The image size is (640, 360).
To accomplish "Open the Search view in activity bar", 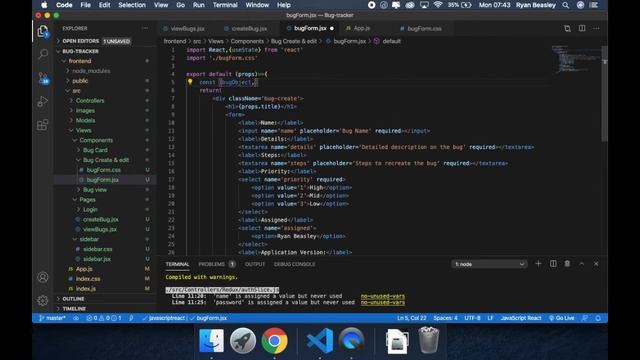I will click(42, 53).
